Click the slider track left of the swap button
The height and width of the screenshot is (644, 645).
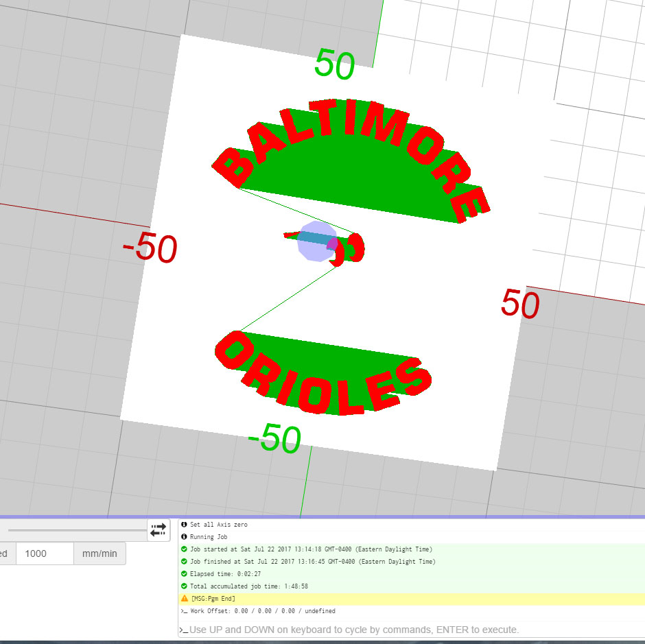coord(77,530)
